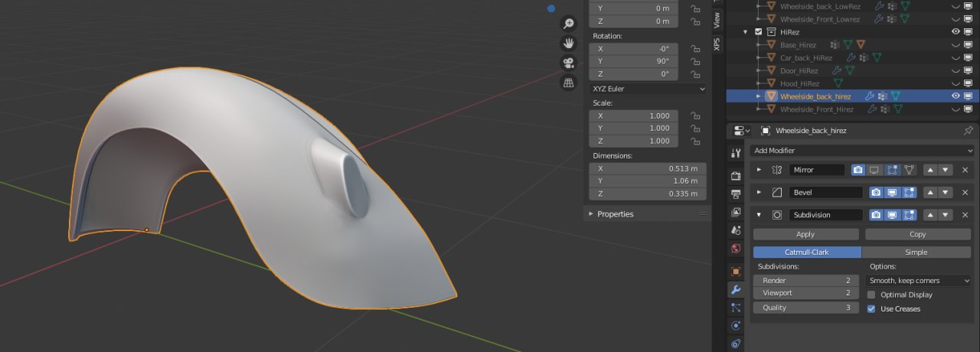Toggle Door_HiRez viewport monitor icon

pyautogui.click(x=968, y=70)
